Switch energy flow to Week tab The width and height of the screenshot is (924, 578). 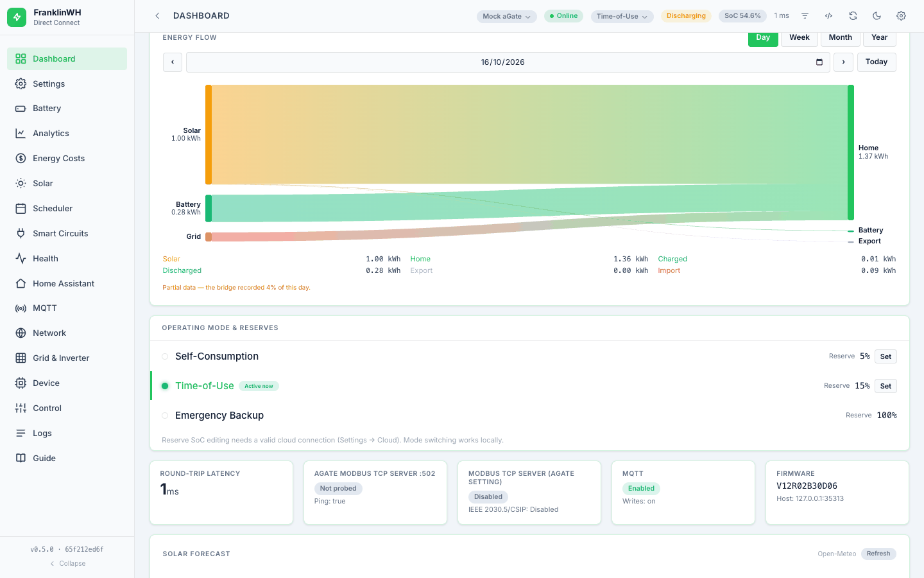(800, 38)
